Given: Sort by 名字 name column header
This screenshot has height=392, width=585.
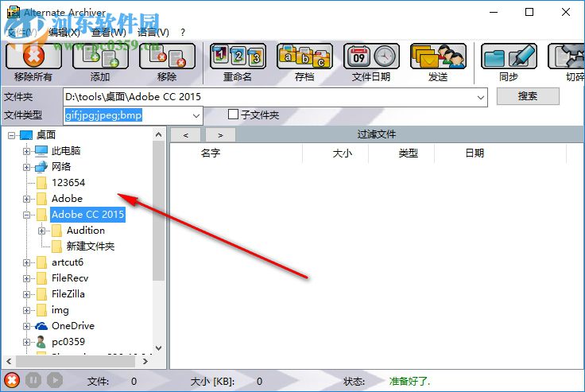Looking at the screenshot, I should [210, 153].
